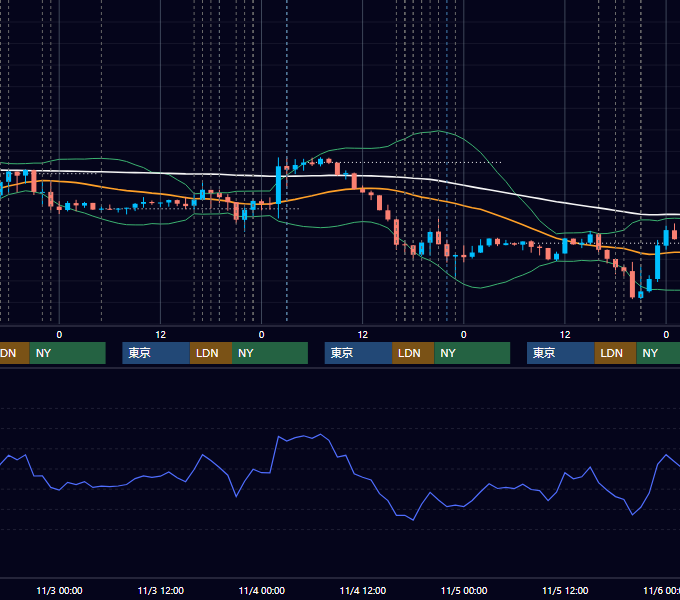Click the 11/4 12:00 date label
This screenshot has width=680, height=600.
pos(363,590)
